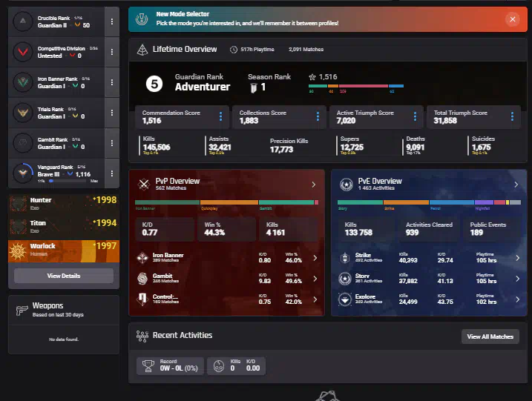The height and width of the screenshot is (401, 532).
Task: Select the Warlock character
Action: point(64,251)
